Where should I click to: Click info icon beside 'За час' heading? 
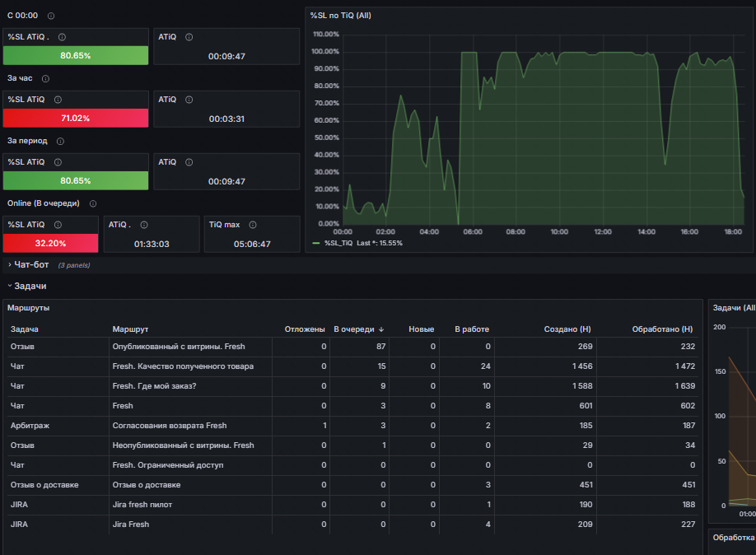[45, 78]
